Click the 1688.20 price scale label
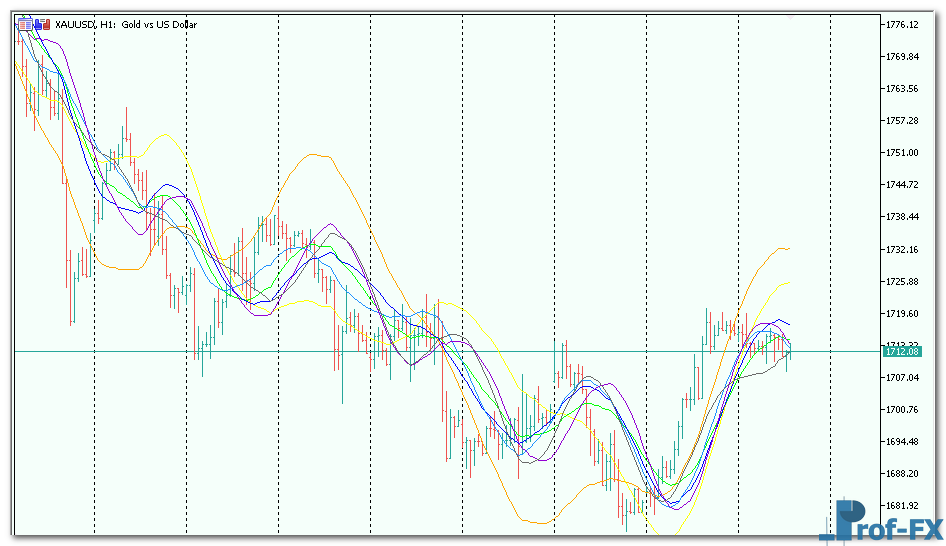The width and height of the screenshot is (946, 546). click(x=901, y=474)
